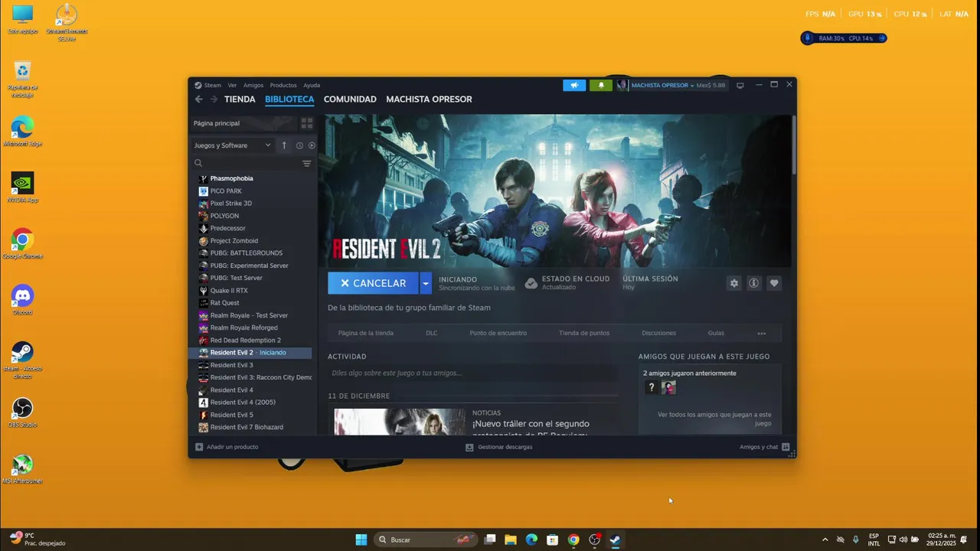Open the advanced library filters icon
Screen dimensions: 980x551
coord(306,163)
